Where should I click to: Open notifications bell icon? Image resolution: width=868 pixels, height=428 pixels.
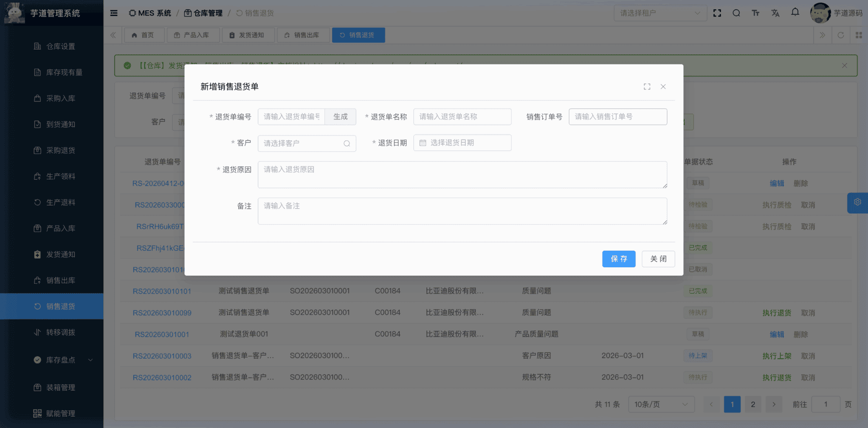coord(795,12)
